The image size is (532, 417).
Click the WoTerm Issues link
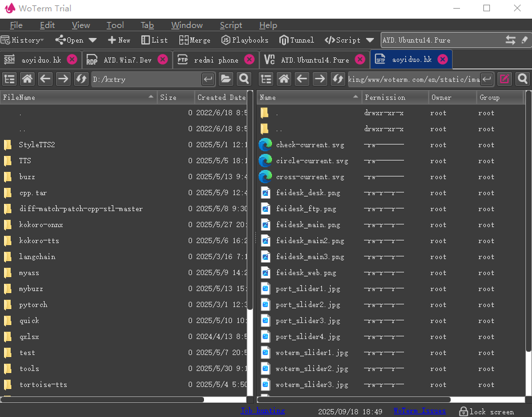[x=419, y=411]
